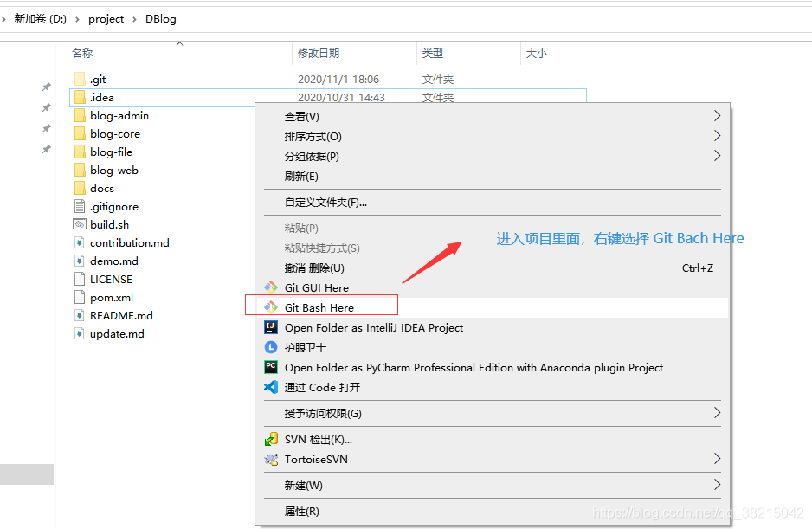This screenshot has height=529, width=812.
Task: Expand the 分组依据(P) submenu arrow
Action: pyautogui.click(x=718, y=156)
